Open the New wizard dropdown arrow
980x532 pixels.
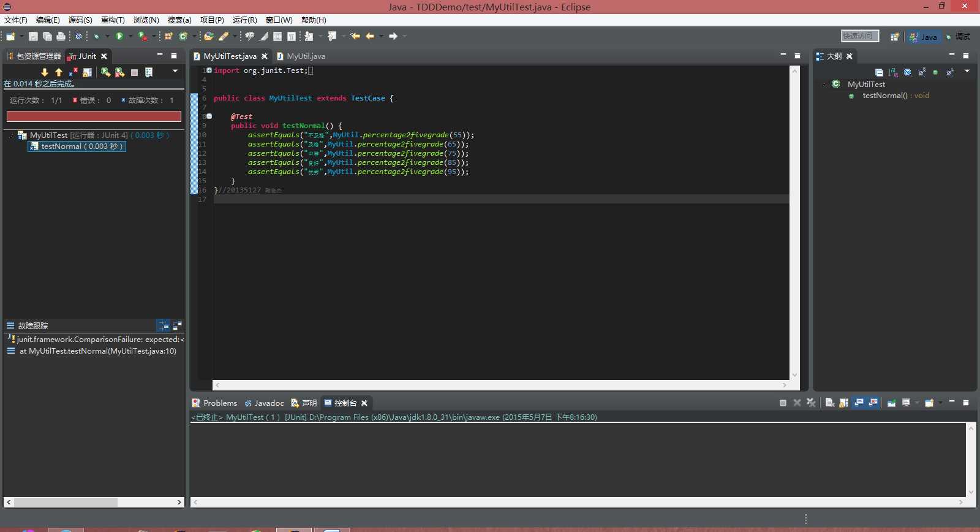[21, 36]
